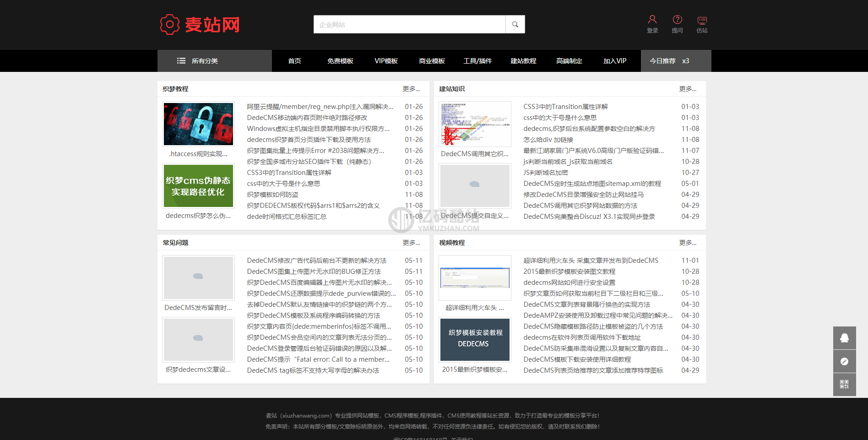This screenshot has width=868, height=440.
Task: Open the 免费模板 nav item
Action: pyautogui.click(x=340, y=61)
